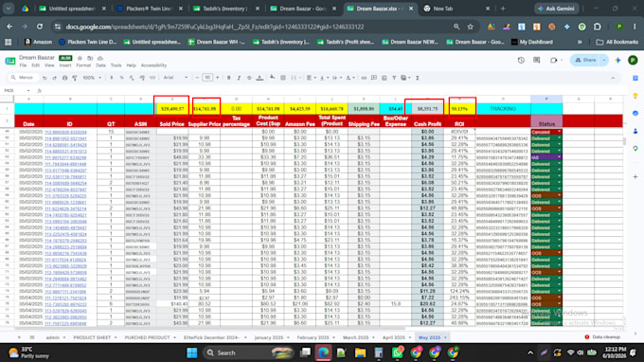Click the print icon in toolbar

point(64,78)
